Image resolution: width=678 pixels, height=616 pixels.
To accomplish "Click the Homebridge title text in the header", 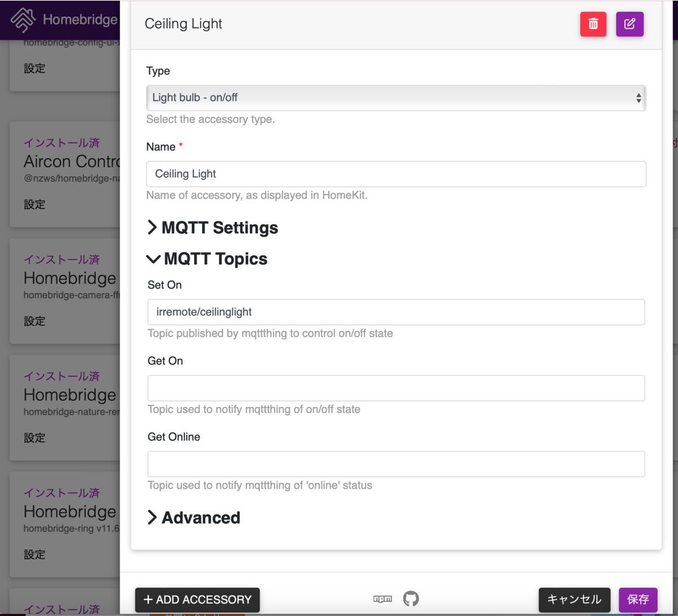I will click(80, 20).
